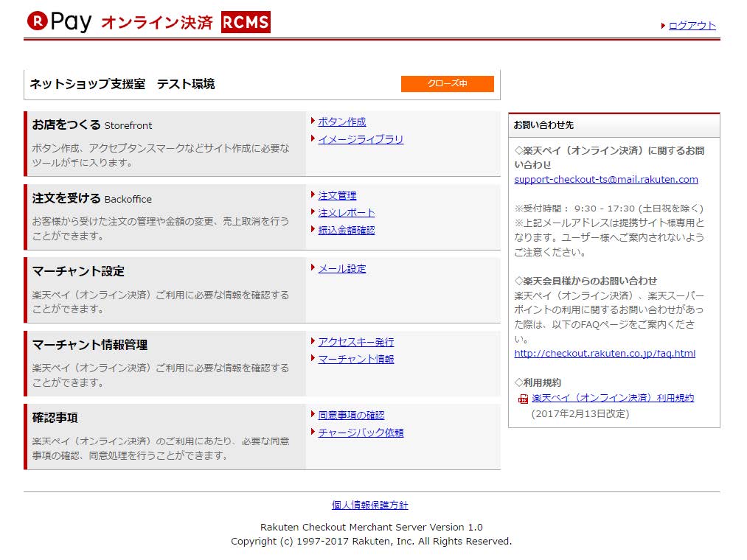Screen dimensions: 747x560
Task: Click the 確認事項 heading
Action: click(55, 418)
